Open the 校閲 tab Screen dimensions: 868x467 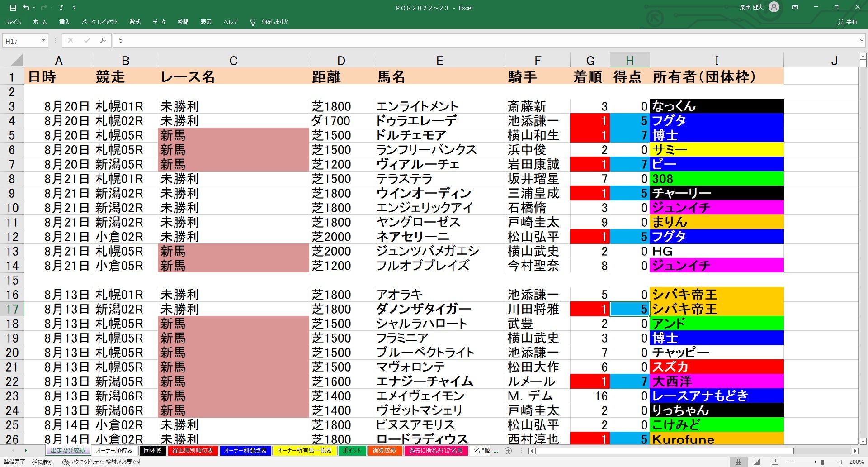coord(183,22)
